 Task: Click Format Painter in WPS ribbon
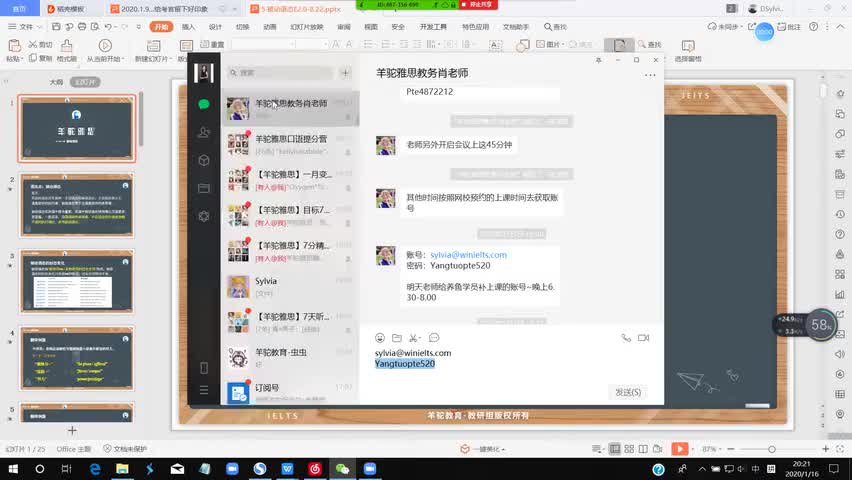(x=66, y=49)
